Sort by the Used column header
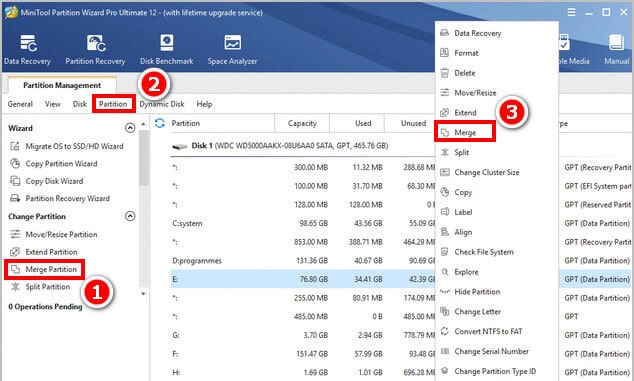The width and height of the screenshot is (634, 381). [x=363, y=123]
